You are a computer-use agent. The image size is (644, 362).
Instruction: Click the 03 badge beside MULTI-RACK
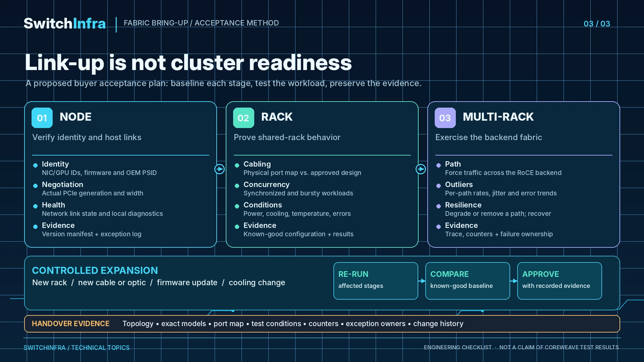(445, 118)
